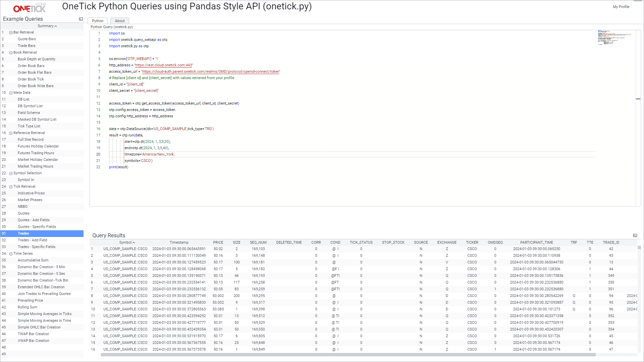
Task: Click price cell 50.085 in row 10
Action: (218, 309)
